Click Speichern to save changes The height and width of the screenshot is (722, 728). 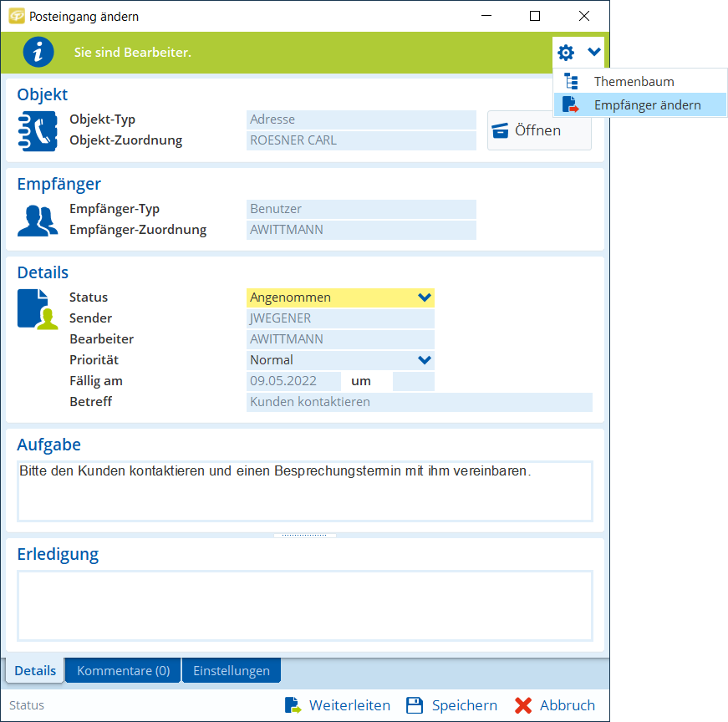(451, 705)
